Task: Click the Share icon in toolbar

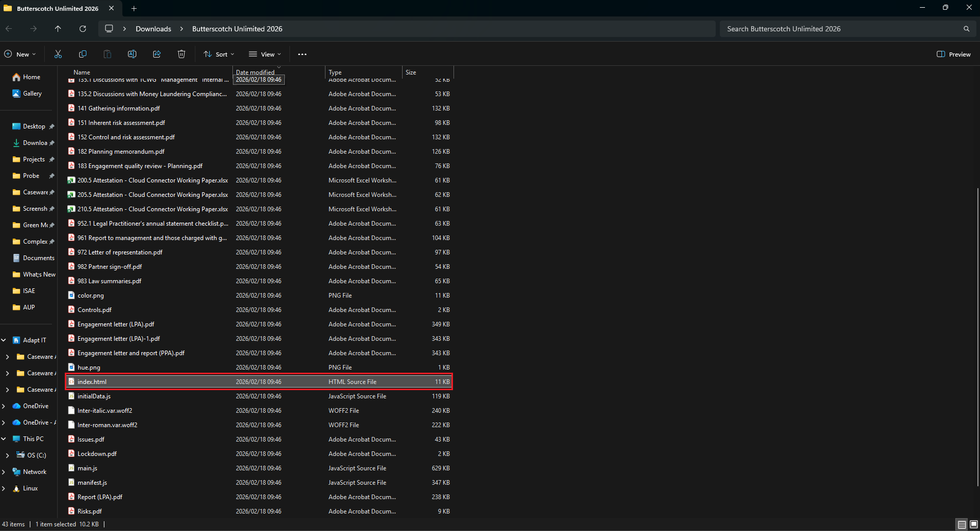Action: (x=157, y=54)
